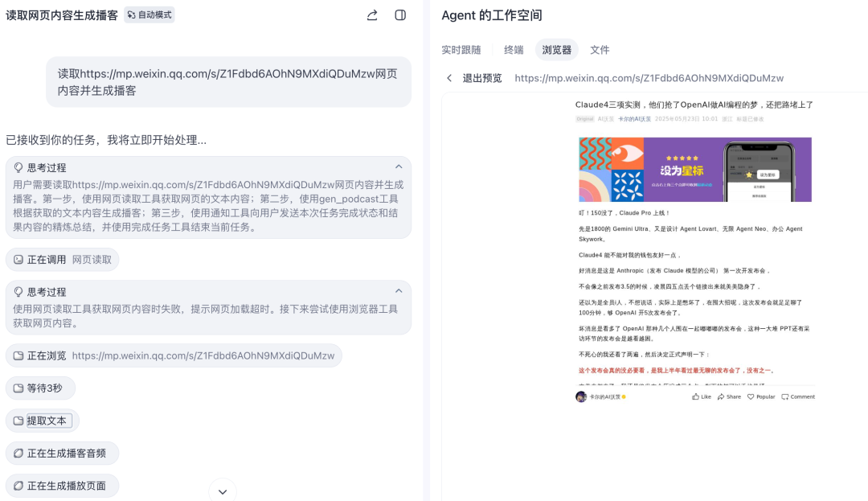The height and width of the screenshot is (501, 868).
Task: Click the back arrow beside 退出预览
Action: [448, 78]
